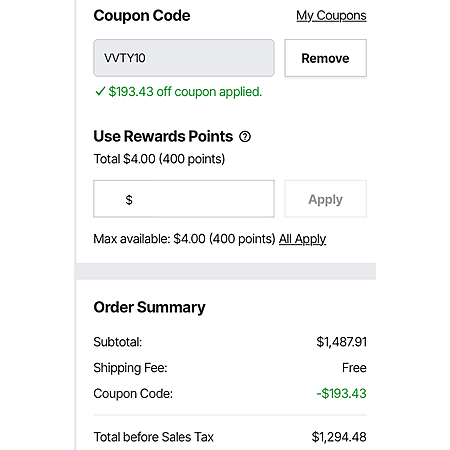Image resolution: width=450 pixels, height=450 pixels.
Task: Click the Free shipping fee value
Action: (x=354, y=368)
